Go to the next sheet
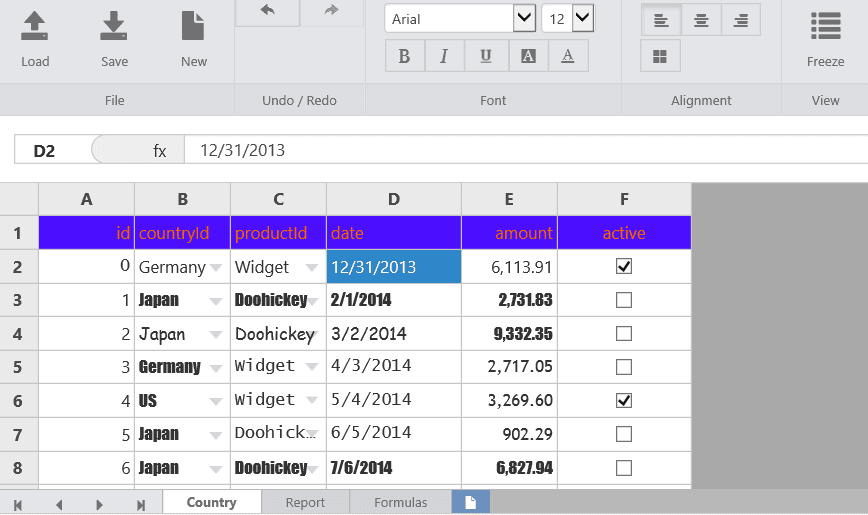Screen dimensions: 868x515 [99, 505]
